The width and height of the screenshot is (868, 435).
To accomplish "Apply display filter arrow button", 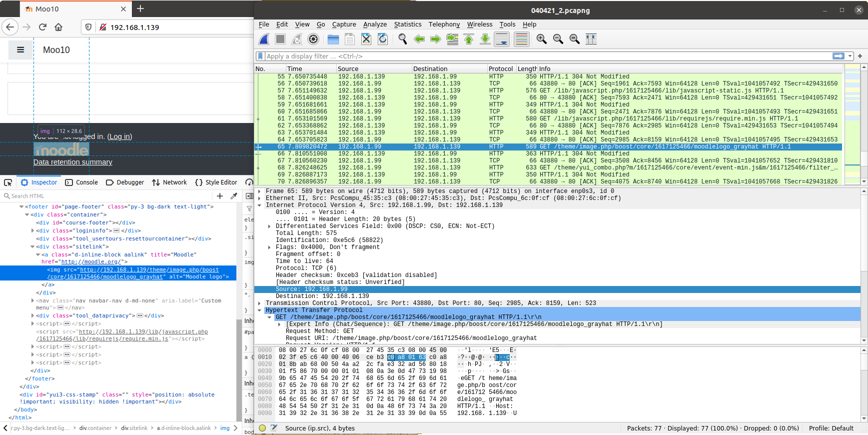I will click(839, 56).
